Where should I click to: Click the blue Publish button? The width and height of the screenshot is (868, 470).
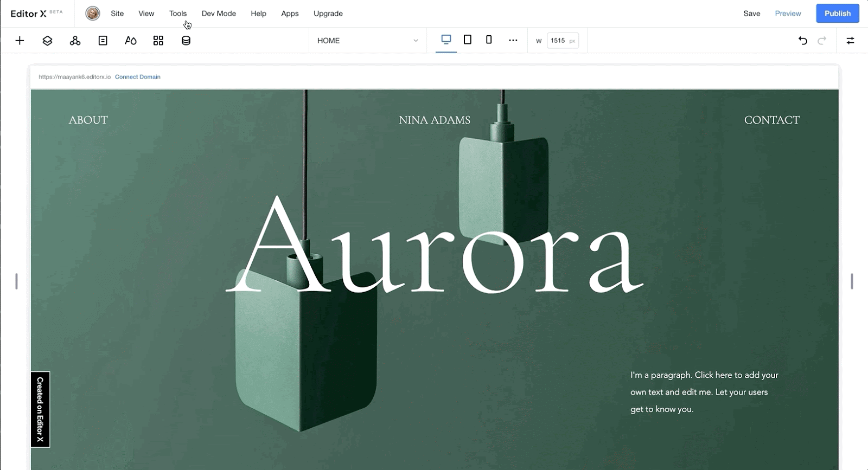(x=837, y=14)
